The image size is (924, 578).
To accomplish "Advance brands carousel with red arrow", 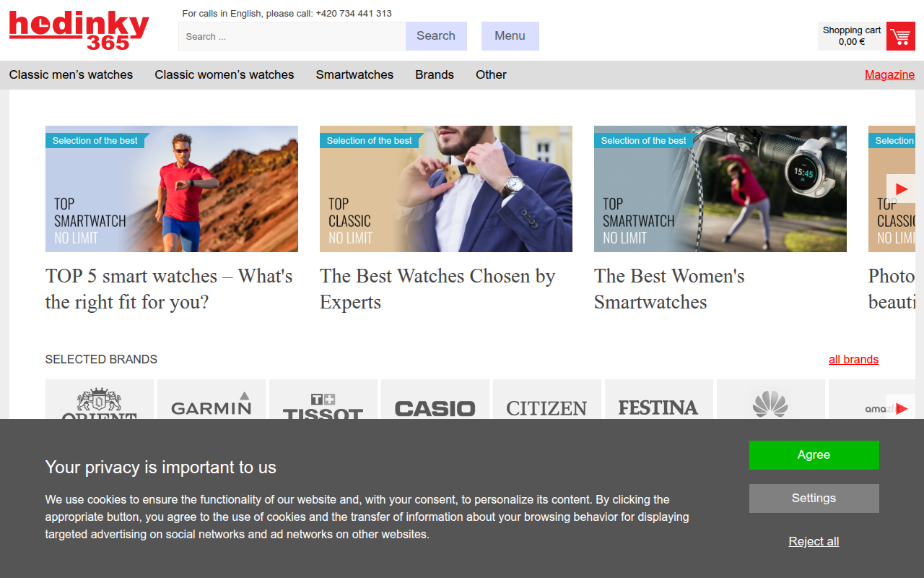I will 901,408.
